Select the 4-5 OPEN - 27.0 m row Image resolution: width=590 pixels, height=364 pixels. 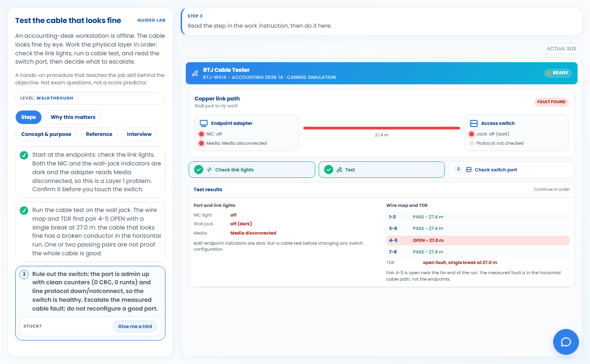click(x=478, y=241)
